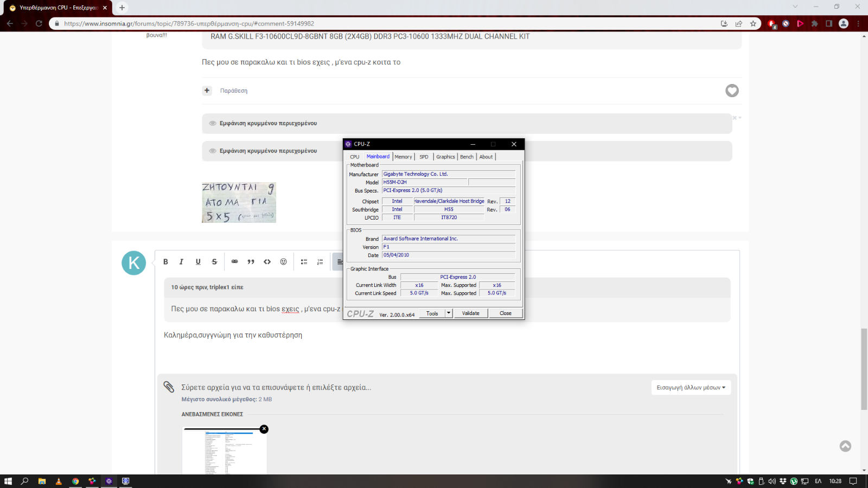Open Chrome from the taskbar
Viewport: 868px width, 488px height.
75,481
